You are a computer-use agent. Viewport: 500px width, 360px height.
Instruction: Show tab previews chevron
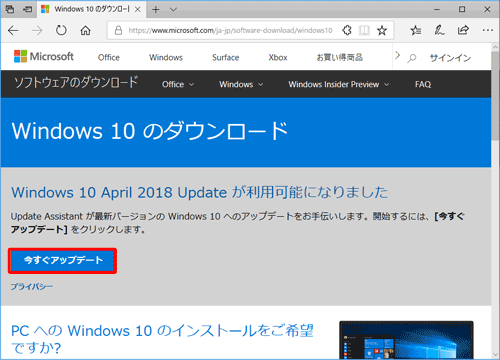pos(173,10)
